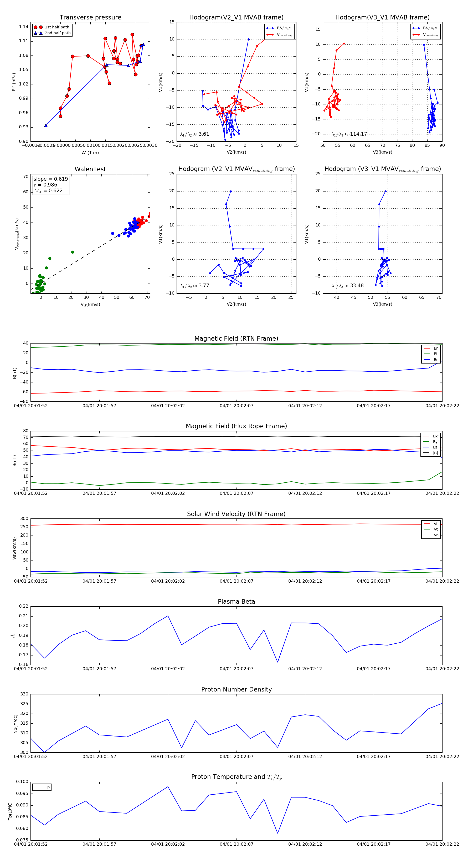The width and height of the screenshot is (473, 868).
Task: Click the plasma beta minimum after 20:02:07
Action: pyautogui.click(x=277, y=662)
